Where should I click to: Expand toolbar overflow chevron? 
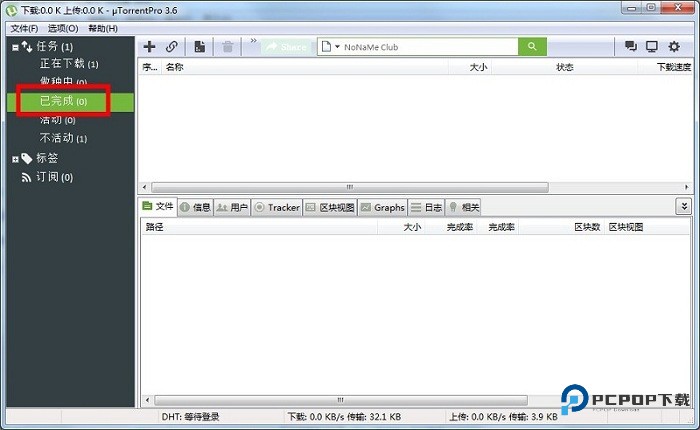tap(253, 41)
